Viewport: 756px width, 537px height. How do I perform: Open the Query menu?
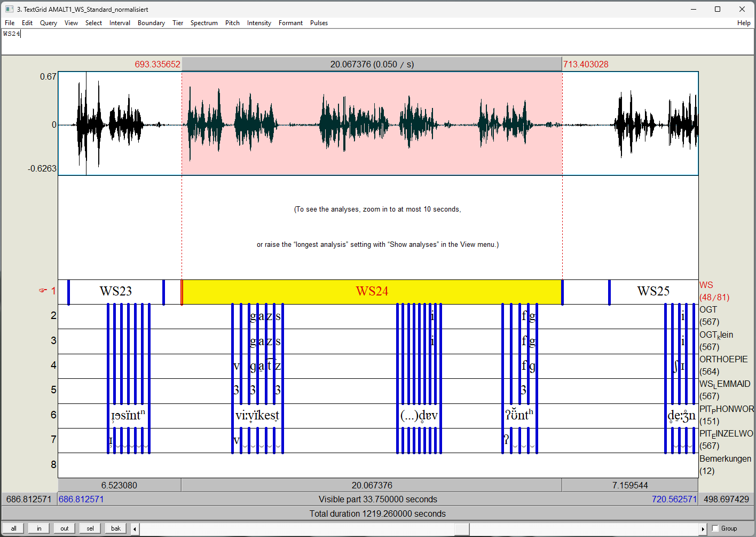click(49, 23)
